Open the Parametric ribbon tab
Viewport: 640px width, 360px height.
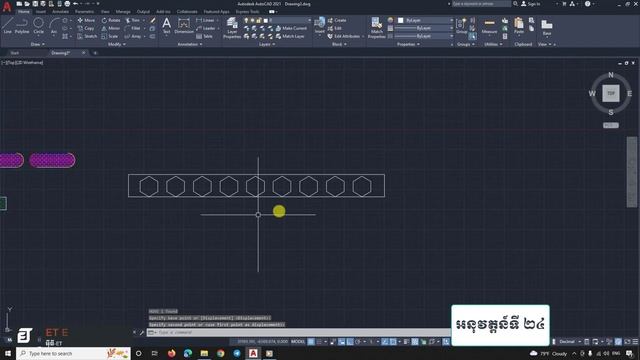pos(84,12)
